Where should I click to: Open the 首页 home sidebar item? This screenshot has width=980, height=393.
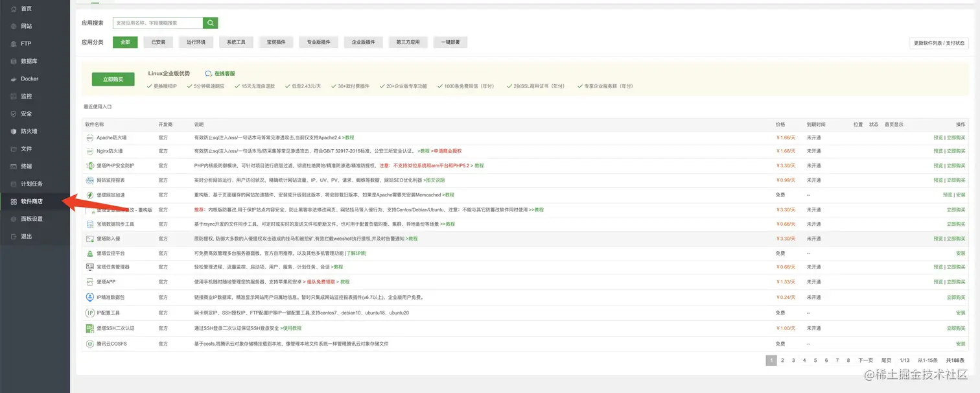click(x=34, y=8)
